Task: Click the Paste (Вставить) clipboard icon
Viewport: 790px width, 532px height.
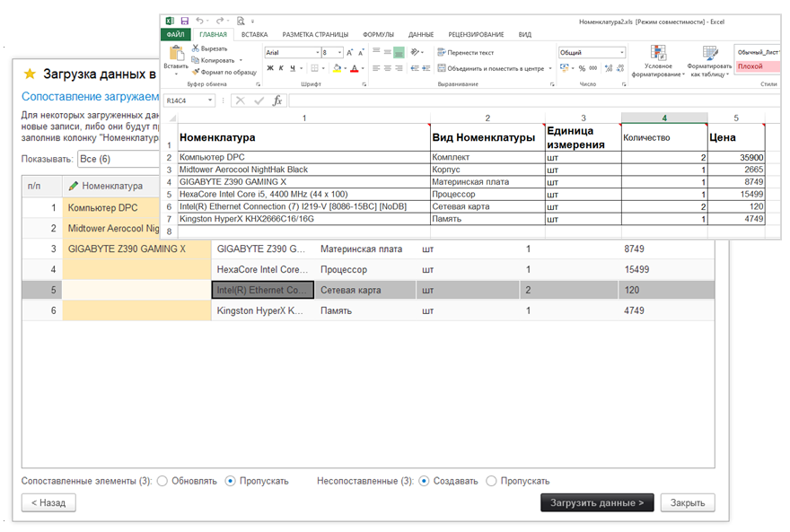Action: coord(176,54)
